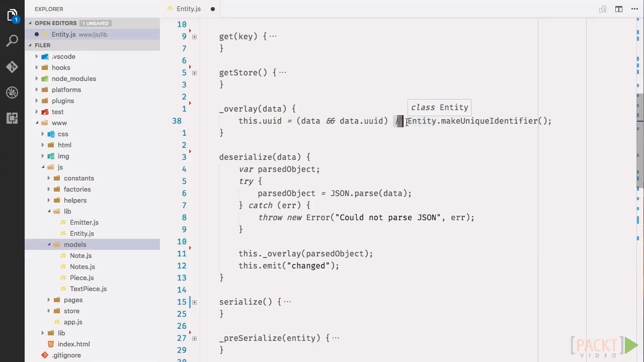Collapse the FILER section header
The width and height of the screenshot is (644, 362).
tap(42, 45)
